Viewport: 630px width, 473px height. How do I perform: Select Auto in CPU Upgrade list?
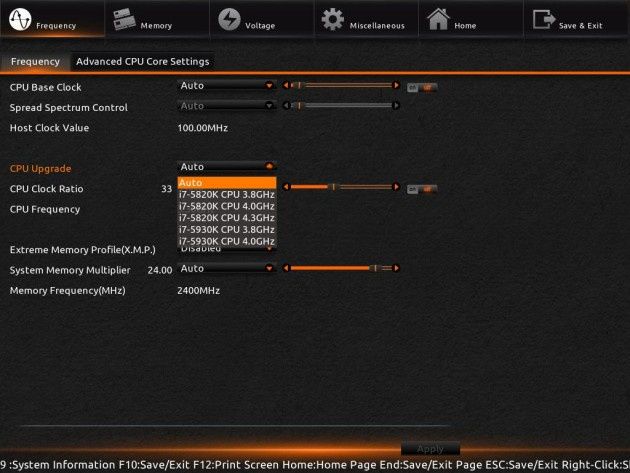(227, 182)
